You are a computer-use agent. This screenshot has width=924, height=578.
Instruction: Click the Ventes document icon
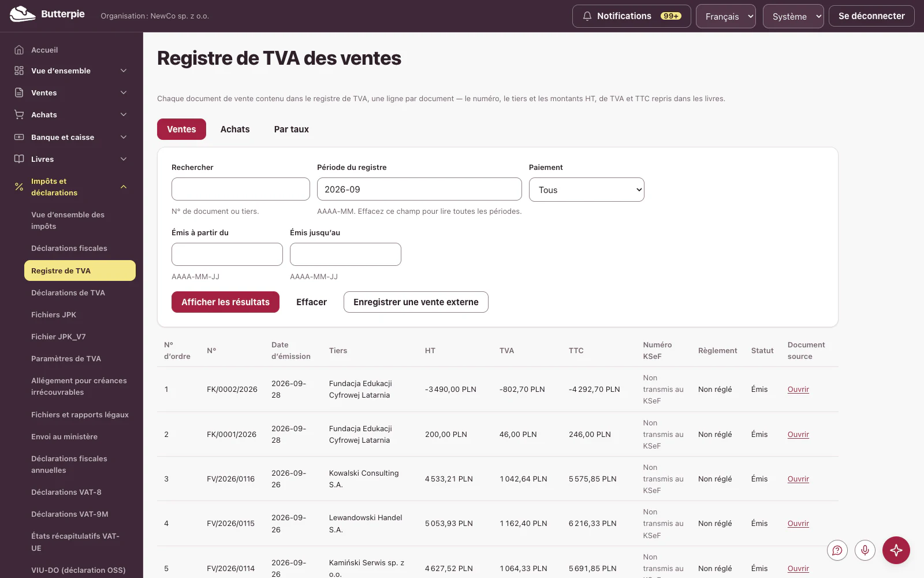(19, 92)
